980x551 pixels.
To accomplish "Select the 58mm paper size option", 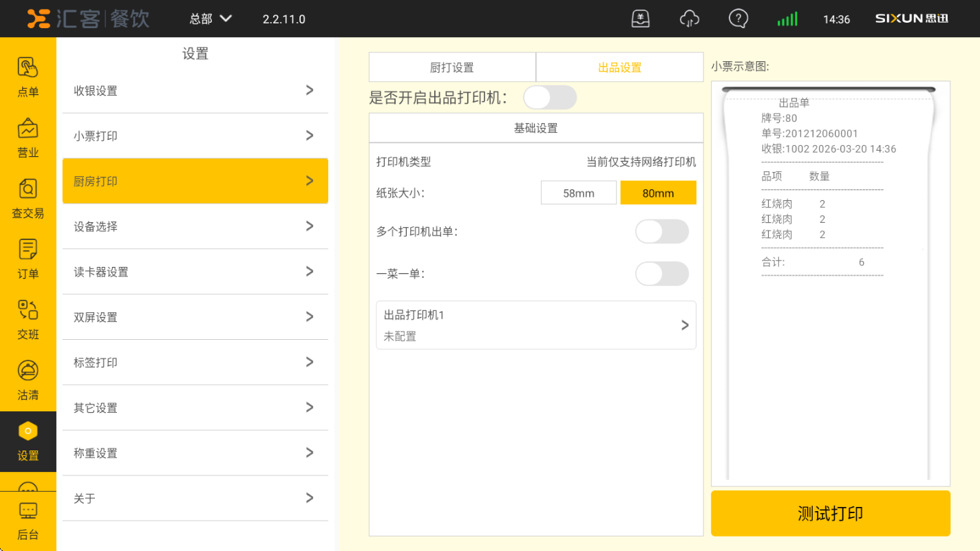I will click(578, 193).
